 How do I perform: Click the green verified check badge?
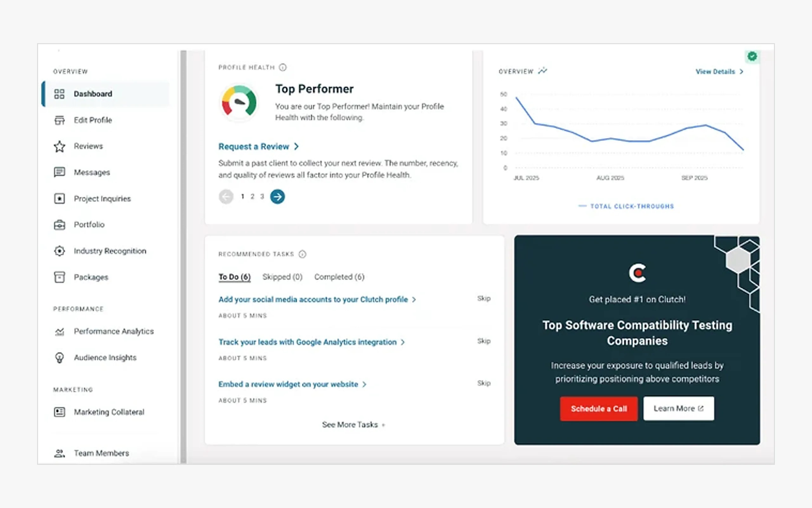click(x=752, y=56)
